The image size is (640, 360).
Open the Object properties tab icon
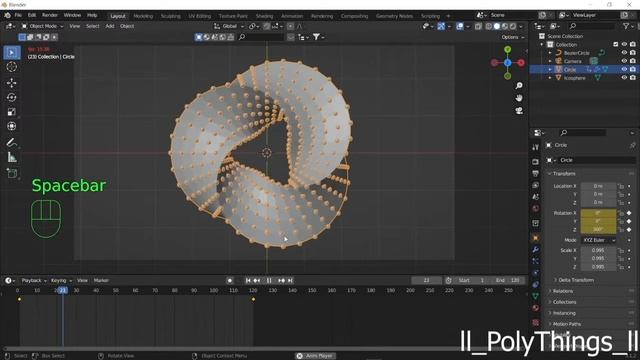[x=536, y=238]
